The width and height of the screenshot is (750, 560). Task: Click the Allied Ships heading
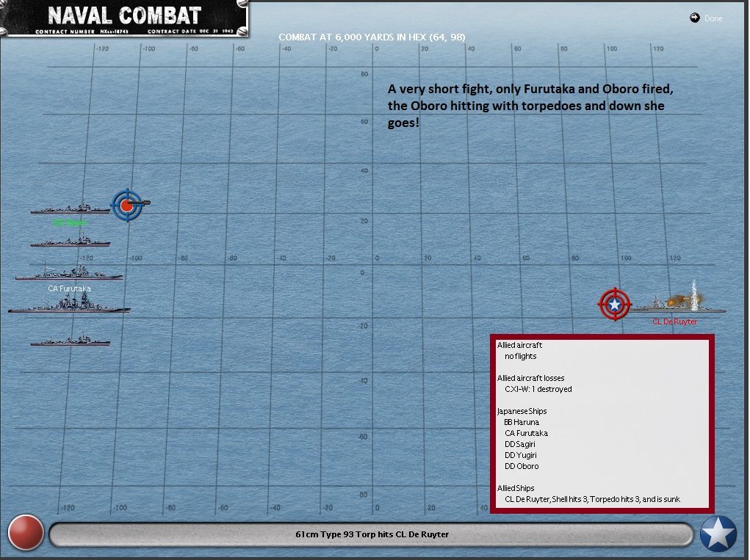pyautogui.click(x=516, y=488)
